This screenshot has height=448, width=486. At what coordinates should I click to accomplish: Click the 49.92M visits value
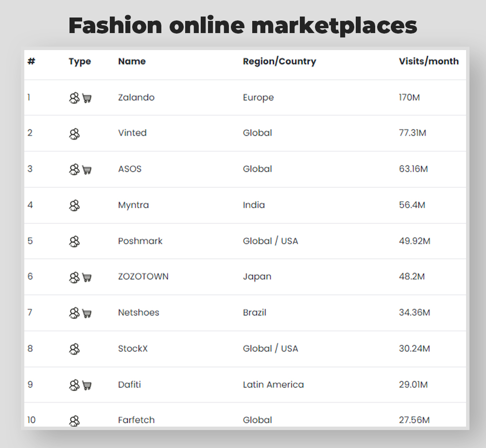[x=415, y=241]
